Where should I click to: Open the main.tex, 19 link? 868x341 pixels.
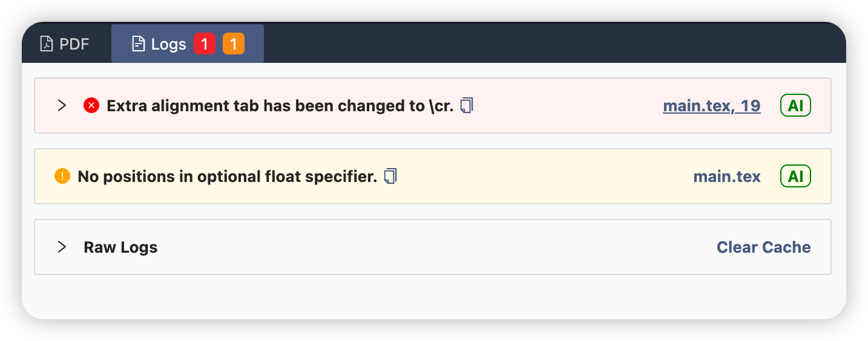711,106
